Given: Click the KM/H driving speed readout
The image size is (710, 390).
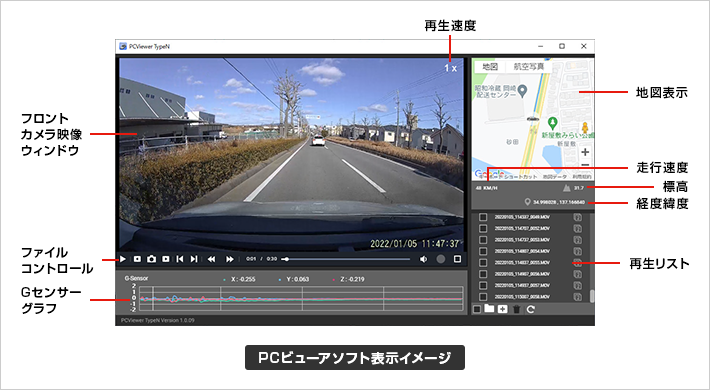Looking at the screenshot, I should pyautogui.click(x=487, y=188).
